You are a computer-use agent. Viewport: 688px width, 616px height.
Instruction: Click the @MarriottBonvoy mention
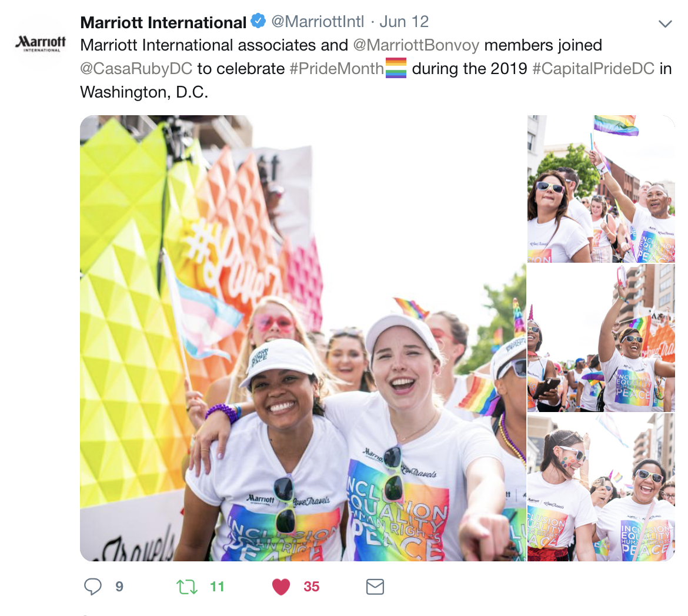[x=416, y=45]
